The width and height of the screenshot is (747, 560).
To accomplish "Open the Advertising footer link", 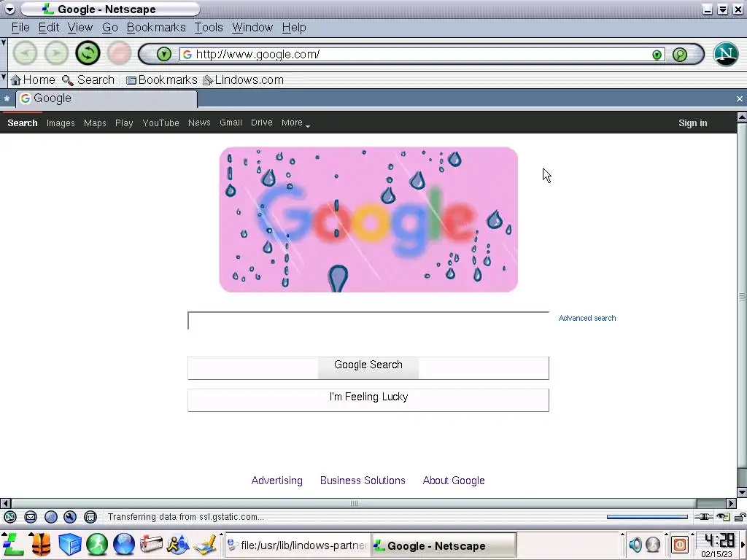I will [276, 481].
